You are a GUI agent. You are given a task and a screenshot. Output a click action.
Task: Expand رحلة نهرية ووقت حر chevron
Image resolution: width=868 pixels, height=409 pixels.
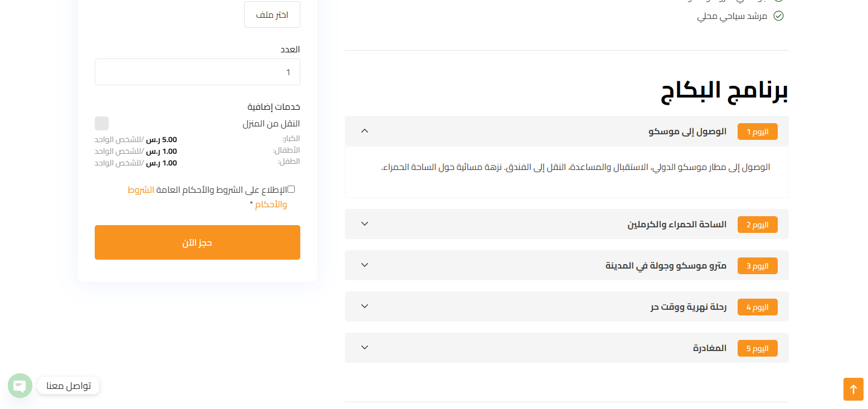(364, 306)
